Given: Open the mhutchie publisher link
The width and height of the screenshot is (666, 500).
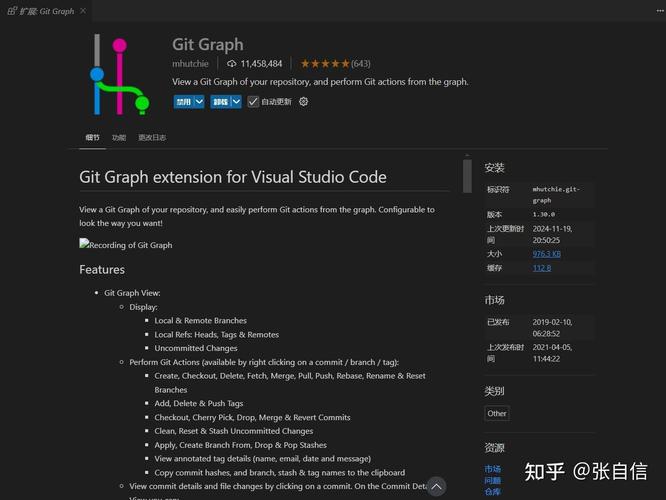Looking at the screenshot, I should click(x=190, y=64).
